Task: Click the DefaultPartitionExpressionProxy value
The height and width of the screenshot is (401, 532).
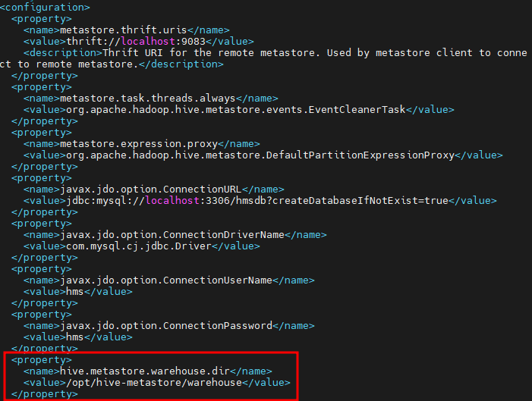Action: click(260, 155)
